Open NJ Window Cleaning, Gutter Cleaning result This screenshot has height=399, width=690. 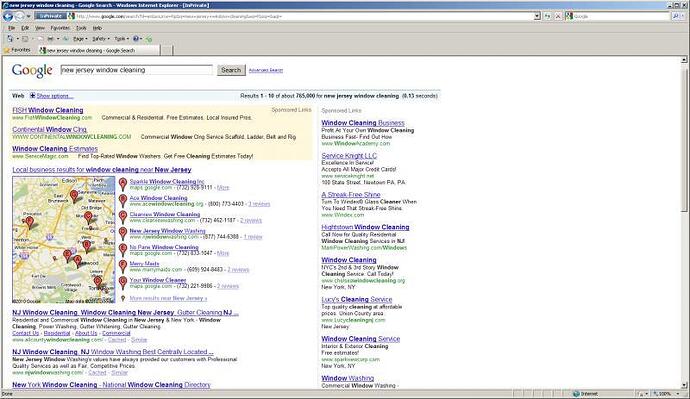(125, 312)
